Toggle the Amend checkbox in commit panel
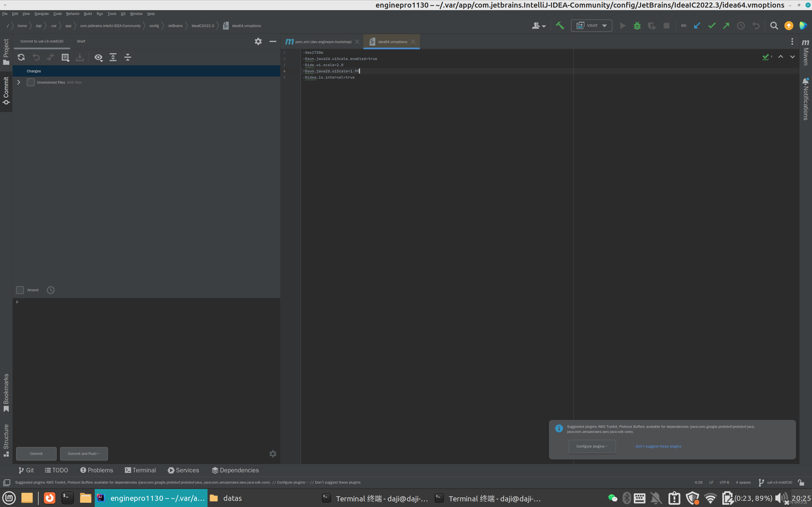Image resolution: width=812 pixels, height=507 pixels. point(20,290)
